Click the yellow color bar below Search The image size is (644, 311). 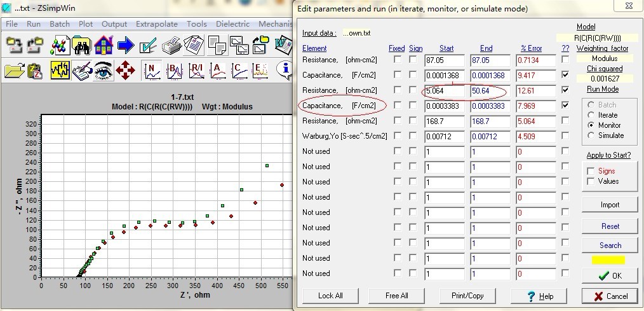click(x=608, y=260)
